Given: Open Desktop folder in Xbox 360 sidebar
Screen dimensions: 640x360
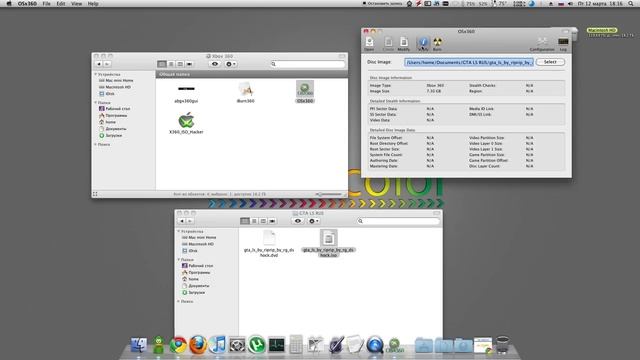Looking at the screenshot, I should (x=115, y=109).
